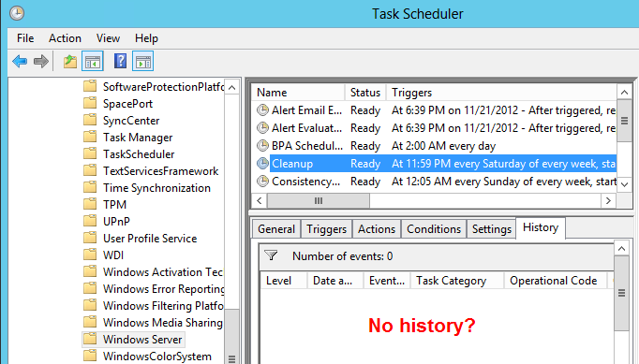Click the Back arrow toolbar icon
The image size is (639, 364).
pyautogui.click(x=20, y=62)
